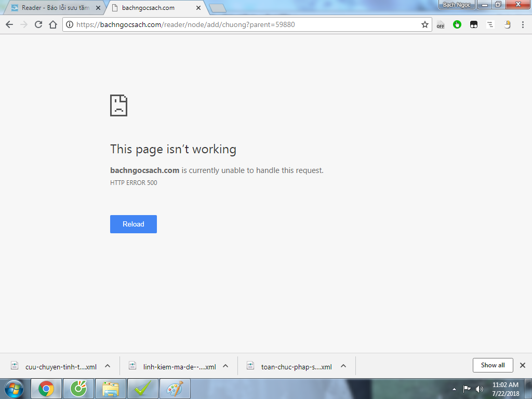Expand options for cuu-chuyen-tinh-t xml download
The height and width of the screenshot is (399, 532).
coord(108,366)
